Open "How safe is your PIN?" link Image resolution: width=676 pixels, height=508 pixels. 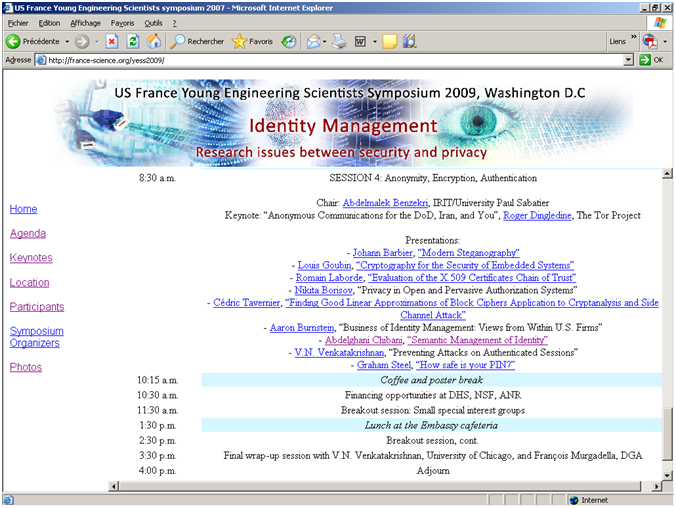[x=465, y=365]
